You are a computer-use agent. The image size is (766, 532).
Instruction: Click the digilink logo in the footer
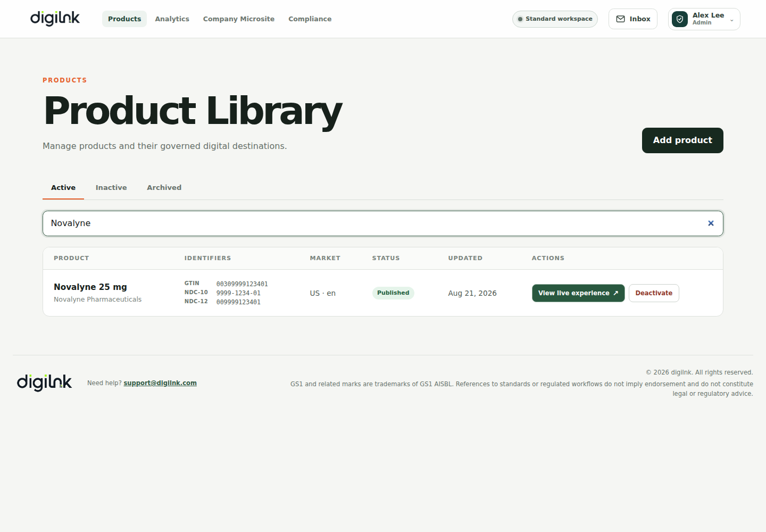click(x=44, y=383)
